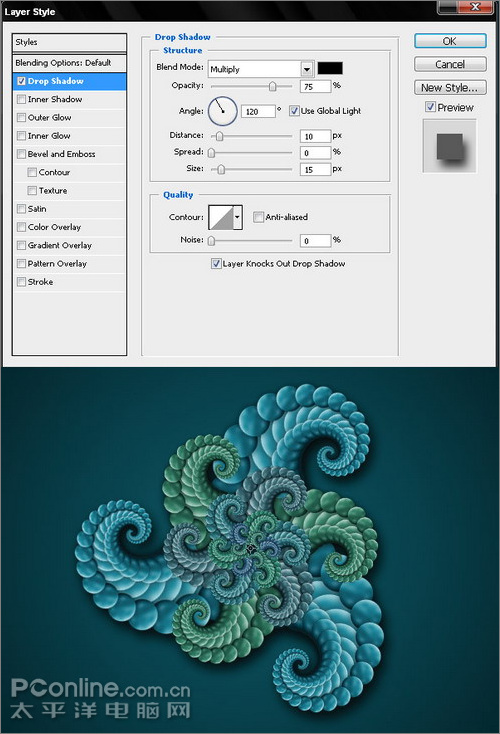Enable the Bevel and Emboss checkbox
Image resolution: width=500 pixels, height=734 pixels.
pyautogui.click(x=21, y=154)
